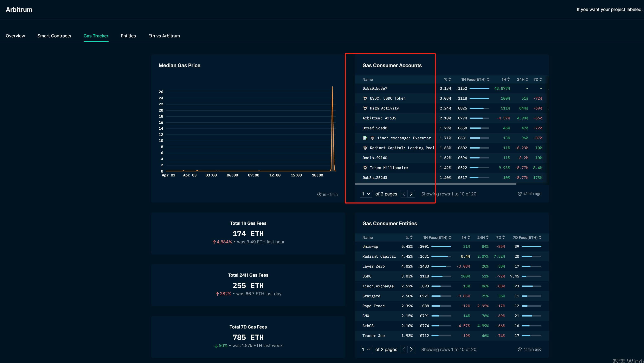Open the Uniswap entity row link
The width and height of the screenshot is (644, 363).
click(x=370, y=247)
